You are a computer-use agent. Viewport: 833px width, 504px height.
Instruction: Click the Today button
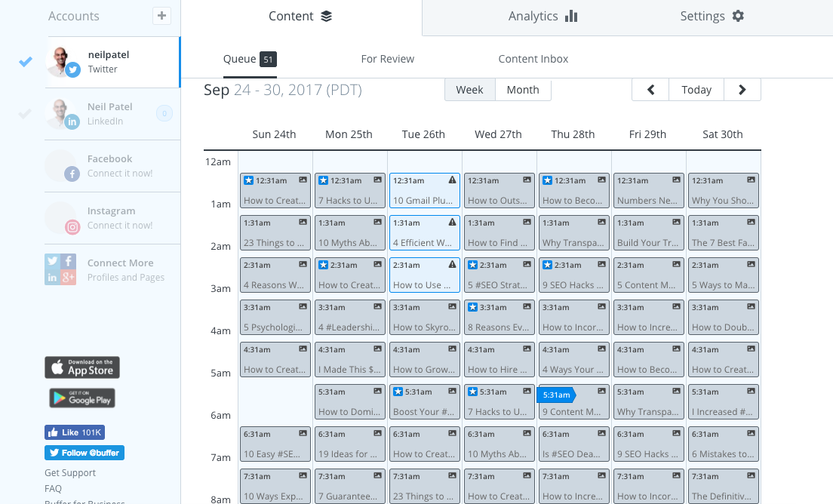click(696, 90)
